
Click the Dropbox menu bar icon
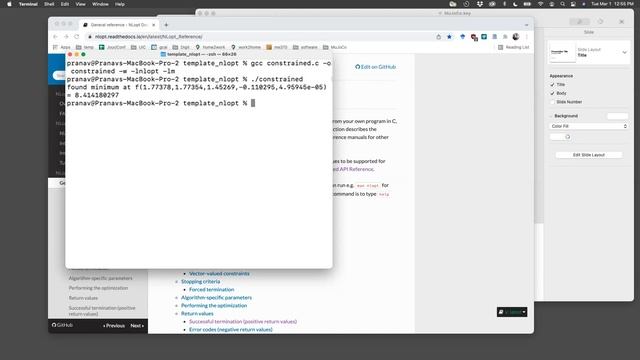[480, 4]
